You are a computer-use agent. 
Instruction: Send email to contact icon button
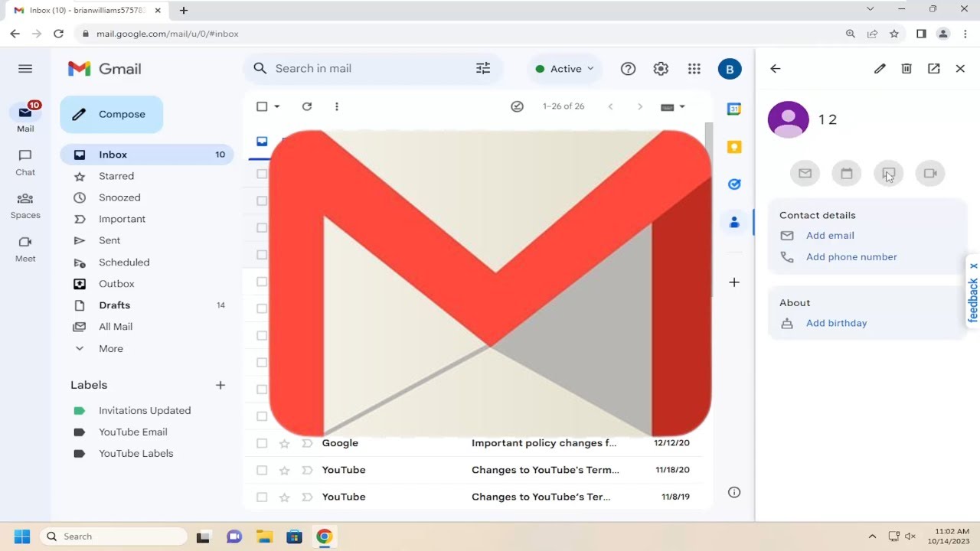(805, 174)
